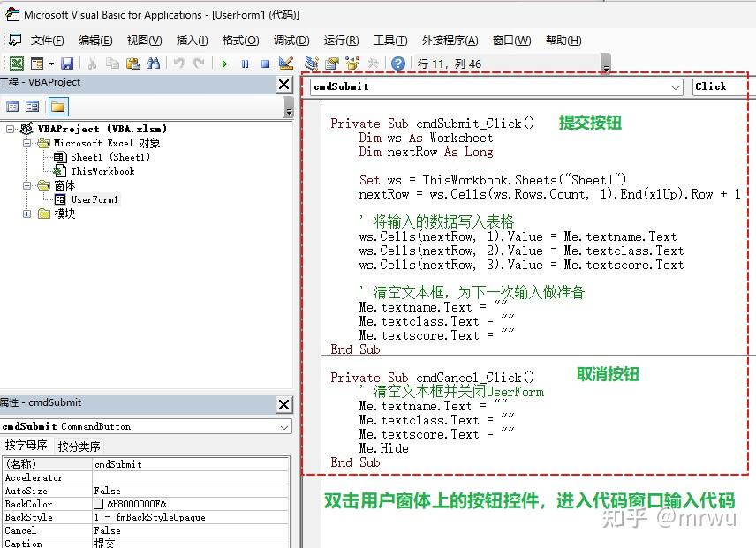
Task: Open the cmdSubmit object dropdown
Action: click(x=677, y=87)
